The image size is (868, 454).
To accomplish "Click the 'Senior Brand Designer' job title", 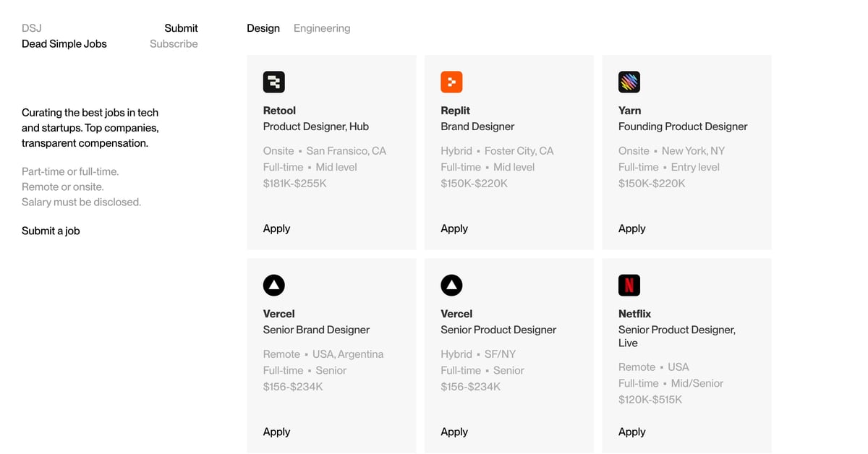I will tap(316, 330).
